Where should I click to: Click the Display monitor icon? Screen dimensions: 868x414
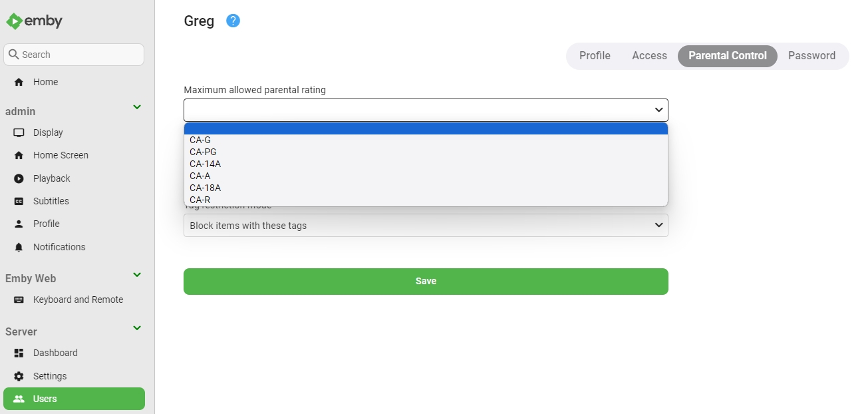click(19, 132)
